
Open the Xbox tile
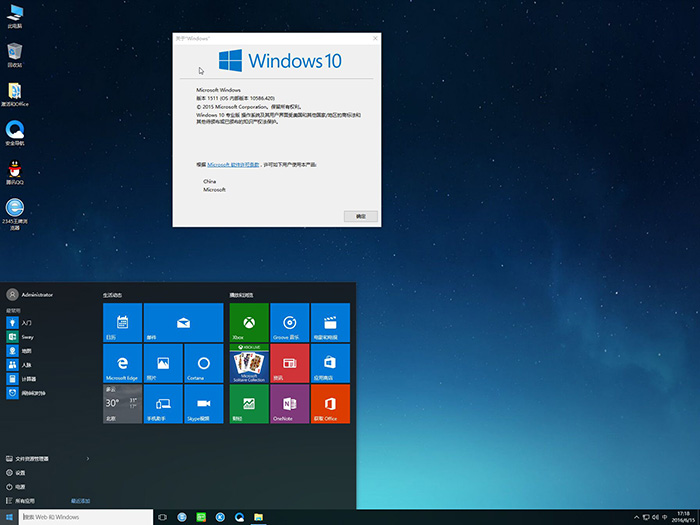[x=249, y=323]
